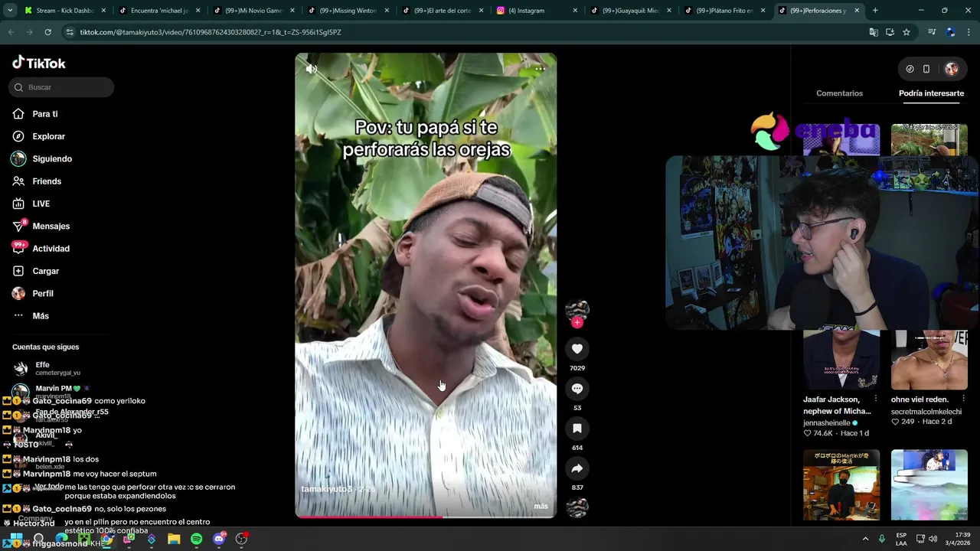The width and height of the screenshot is (980, 551).
Task: Open a new browser tab
Action: [x=875, y=11]
